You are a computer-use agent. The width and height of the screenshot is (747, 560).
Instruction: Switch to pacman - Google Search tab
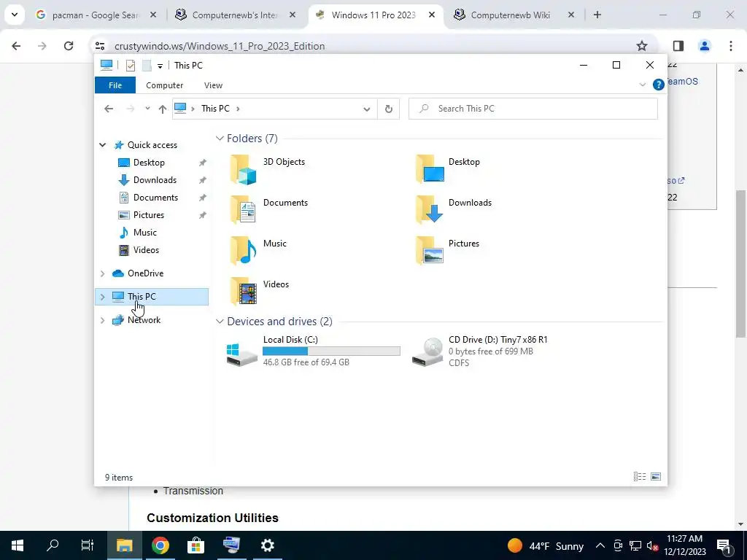point(96,15)
